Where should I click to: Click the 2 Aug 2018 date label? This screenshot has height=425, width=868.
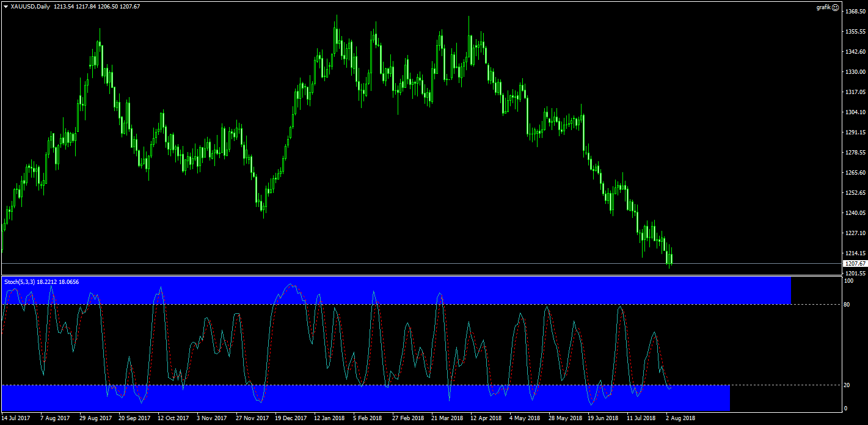[x=680, y=418]
